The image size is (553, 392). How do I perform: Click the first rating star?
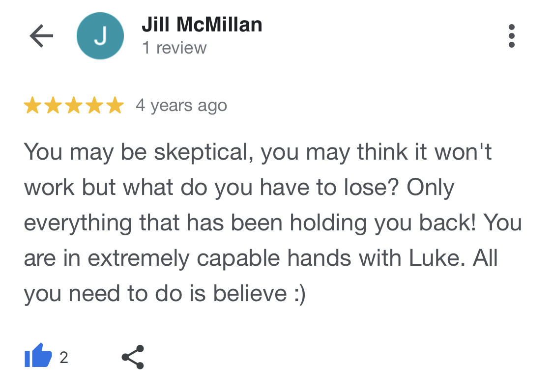tap(32, 105)
